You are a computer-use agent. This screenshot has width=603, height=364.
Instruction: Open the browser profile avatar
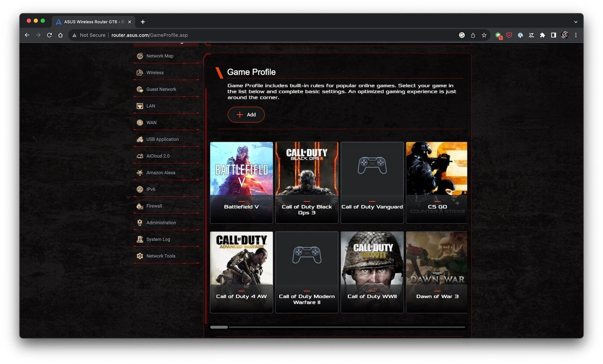565,35
